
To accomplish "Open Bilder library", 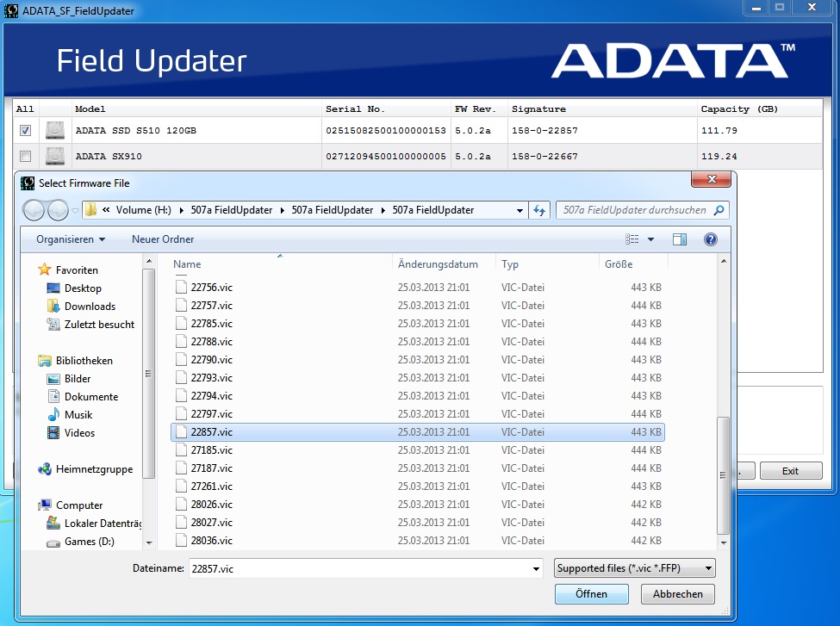I will point(69,379).
